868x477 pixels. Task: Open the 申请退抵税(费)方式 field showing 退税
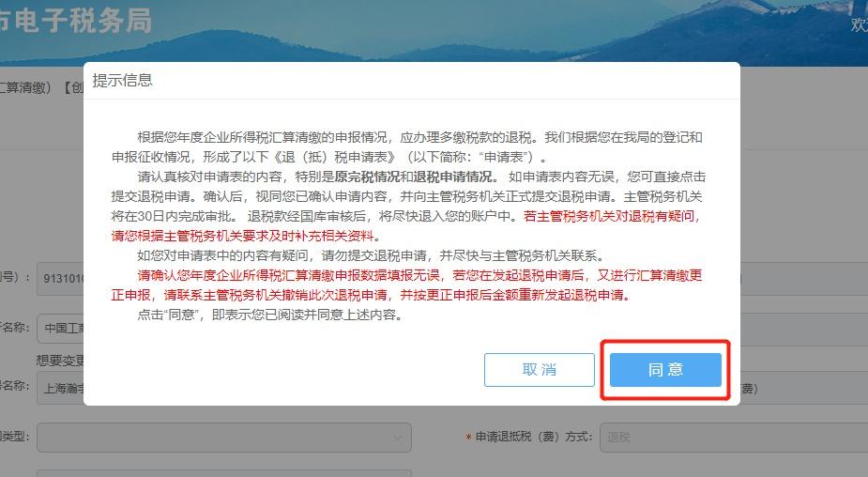[x=734, y=438]
